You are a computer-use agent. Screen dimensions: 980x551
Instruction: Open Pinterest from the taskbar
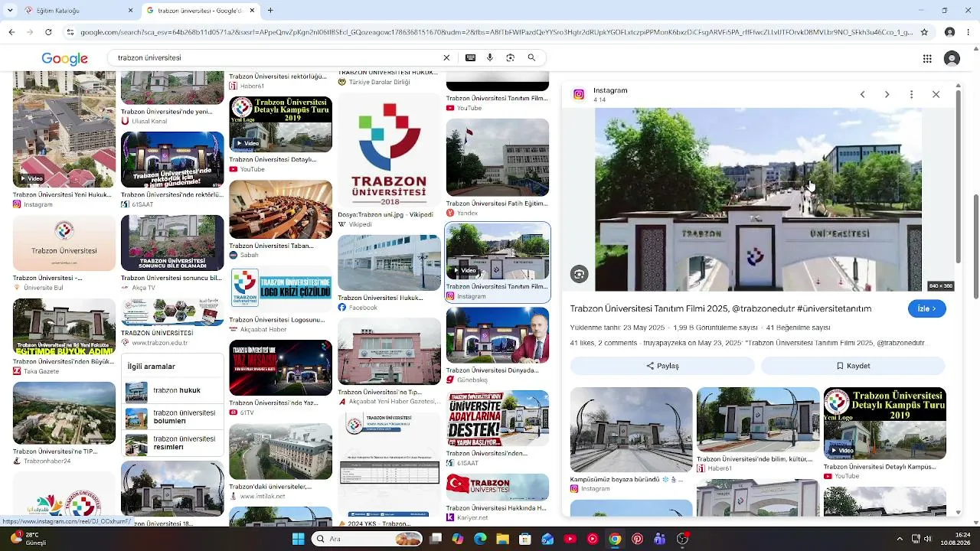coord(637,539)
